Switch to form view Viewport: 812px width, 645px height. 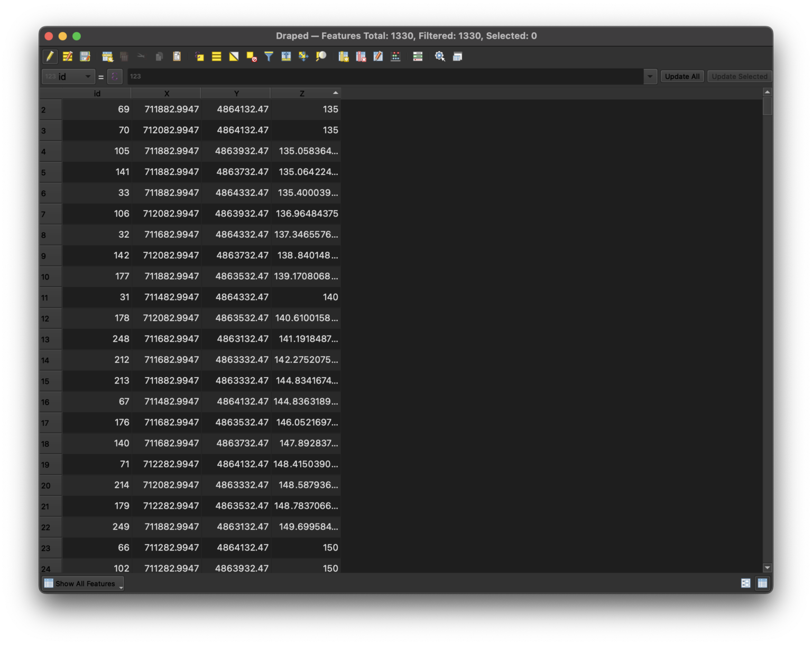745,583
